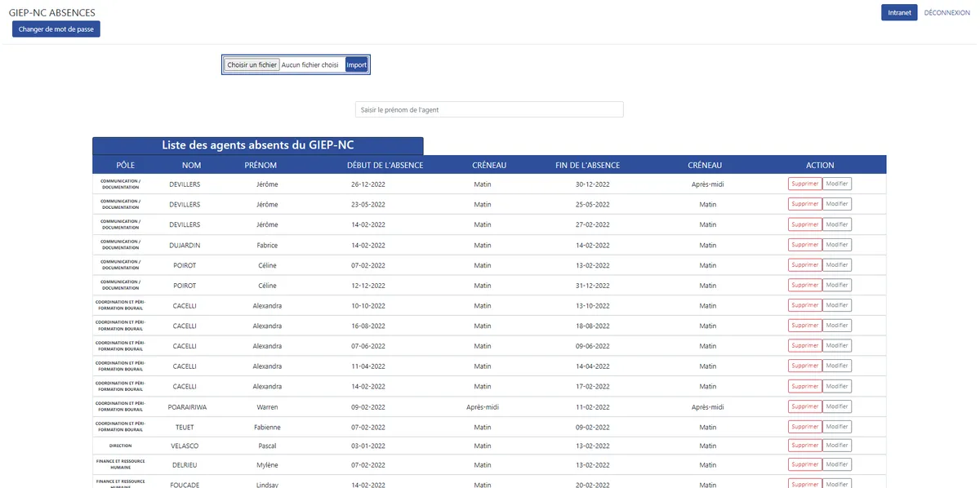Delete Cacelli absence starting 10-10-2022
This screenshot has height=488, width=980.
click(804, 305)
